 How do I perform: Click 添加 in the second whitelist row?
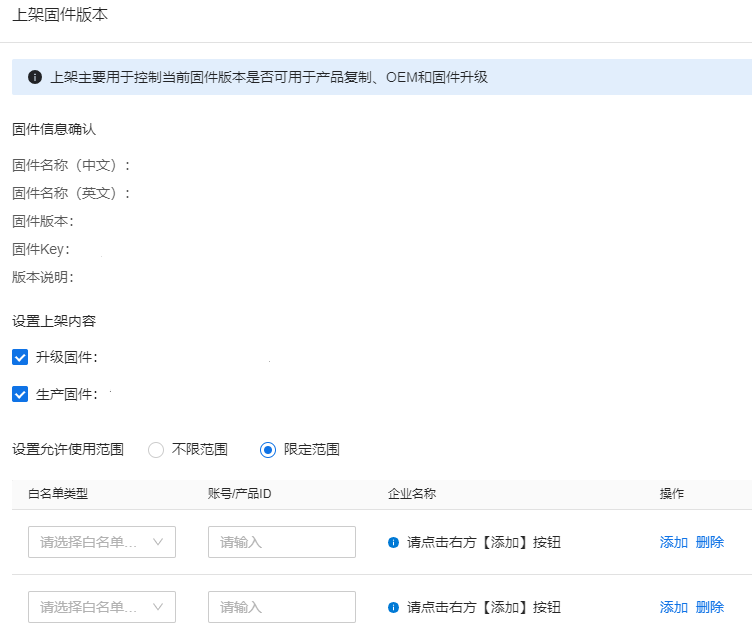coord(673,607)
